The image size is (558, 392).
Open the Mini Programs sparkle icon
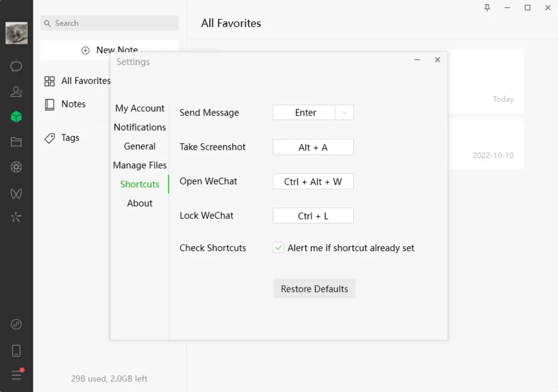pos(16,217)
